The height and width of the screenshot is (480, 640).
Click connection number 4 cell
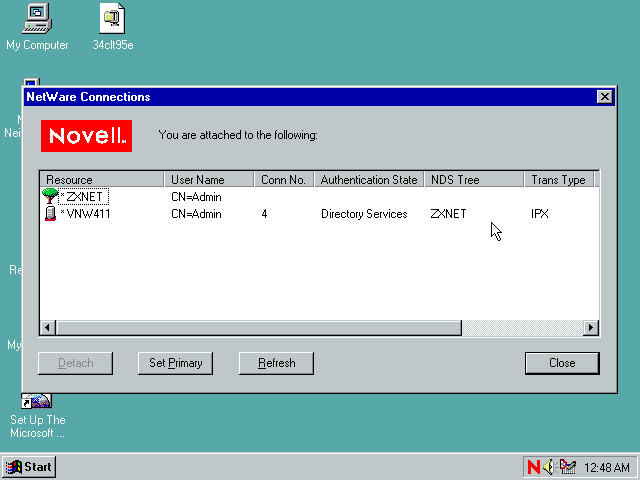point(264,214)
